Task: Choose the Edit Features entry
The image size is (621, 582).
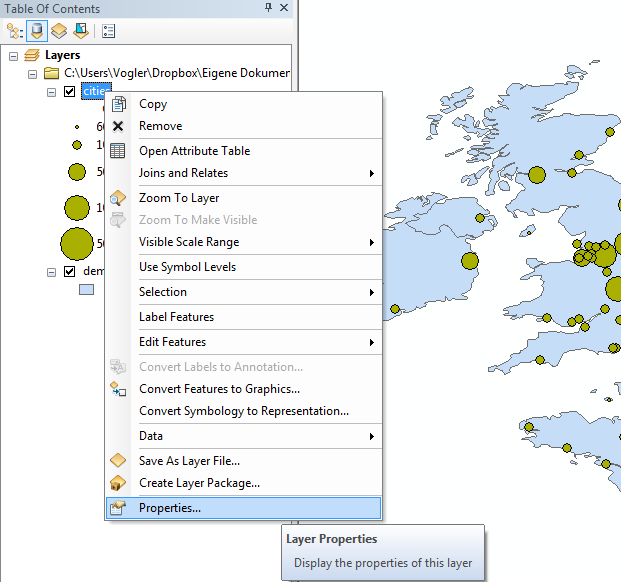Action: tap(244, 342)
